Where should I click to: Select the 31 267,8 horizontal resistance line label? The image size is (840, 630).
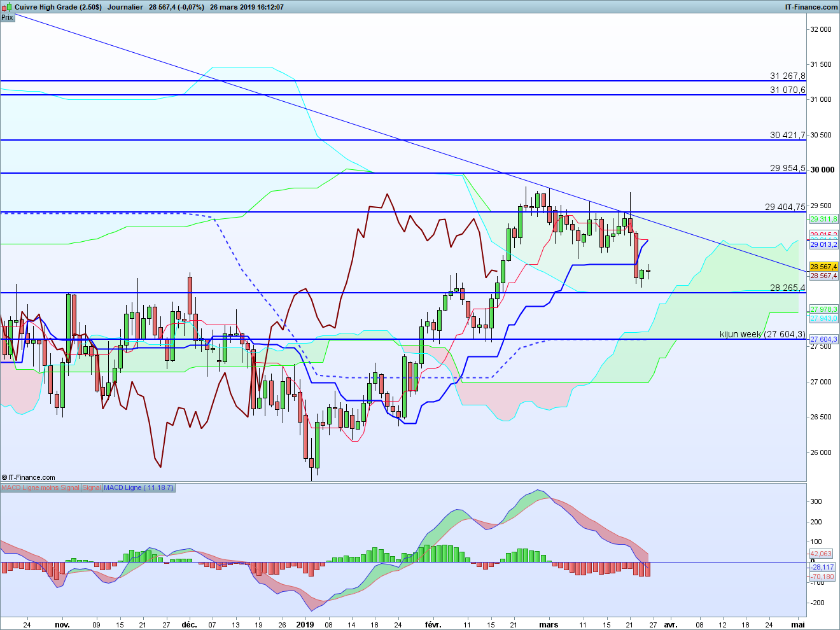click(x=787, y=76)
